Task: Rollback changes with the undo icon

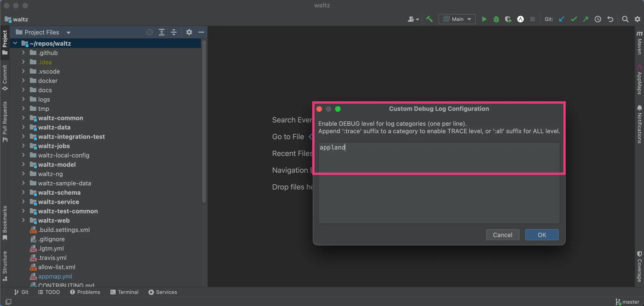Action: 610,19
